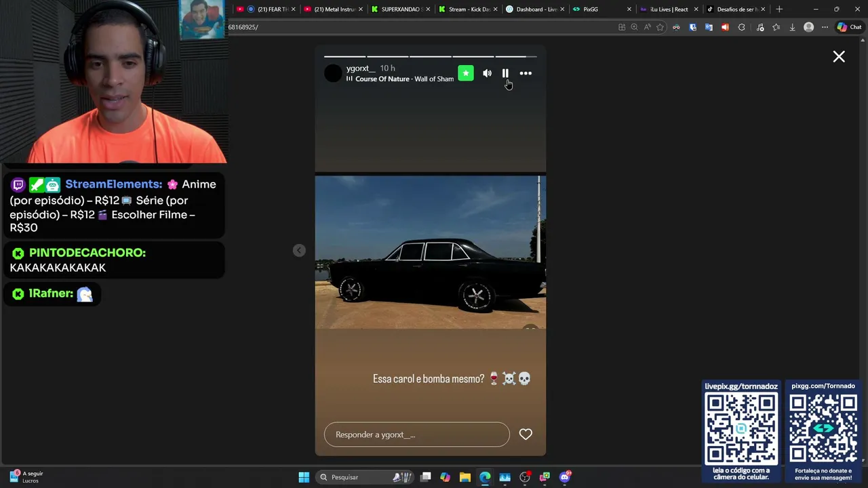Switch to the Metal Instrumental YouTube tab
The image size is (868, 488).
tap(332, 9)
